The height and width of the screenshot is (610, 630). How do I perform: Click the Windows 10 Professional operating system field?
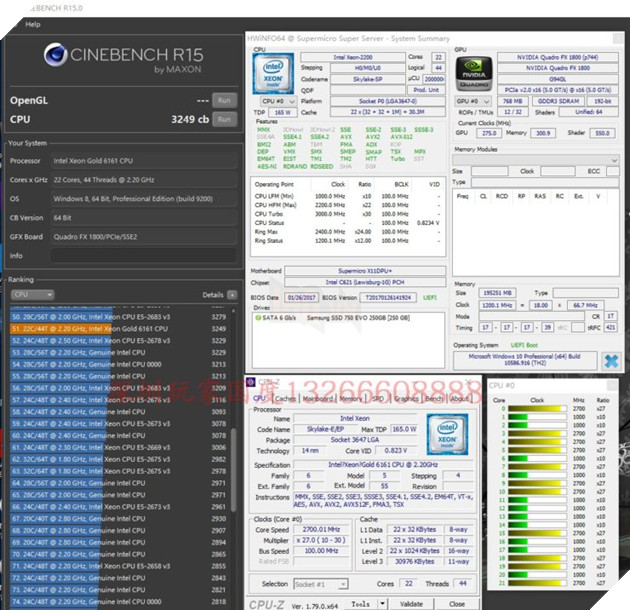tap(525, 360)
